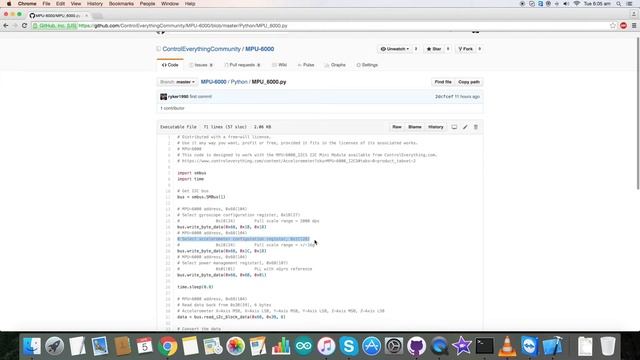Edit this file with pencil icon
640x360 pixels.
click(465, 127)
